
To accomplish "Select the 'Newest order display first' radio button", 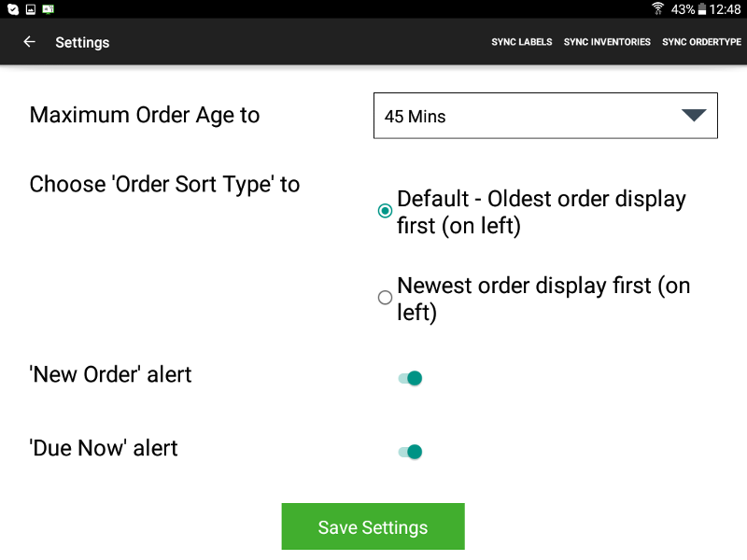I will pyautogui.click(x=385, y=298).
